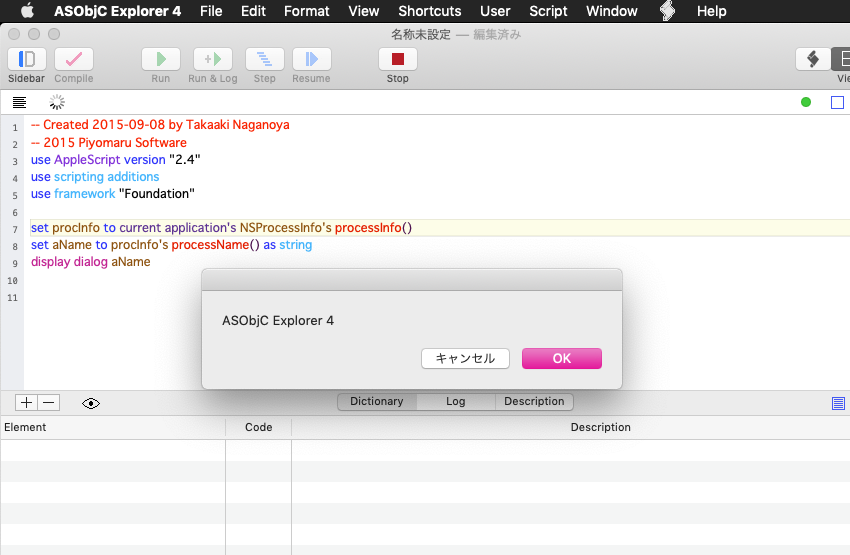
Task: Open the User menu
Action: (495, 11)
